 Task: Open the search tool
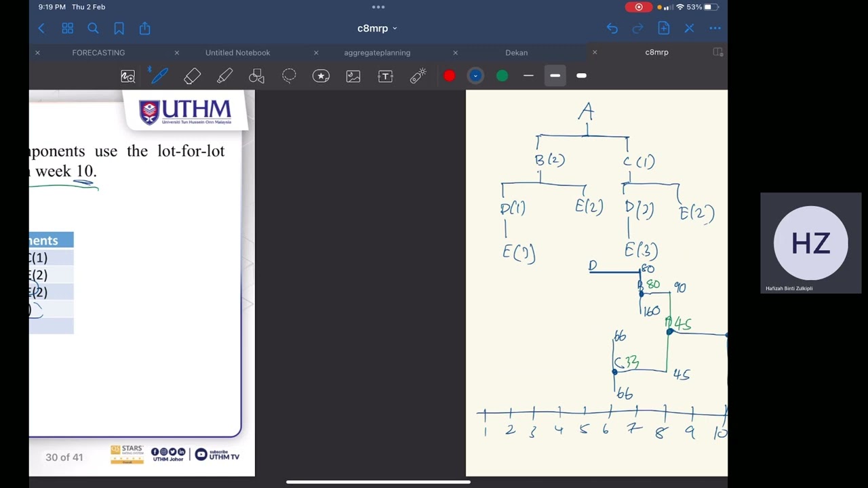click(93, 28)
